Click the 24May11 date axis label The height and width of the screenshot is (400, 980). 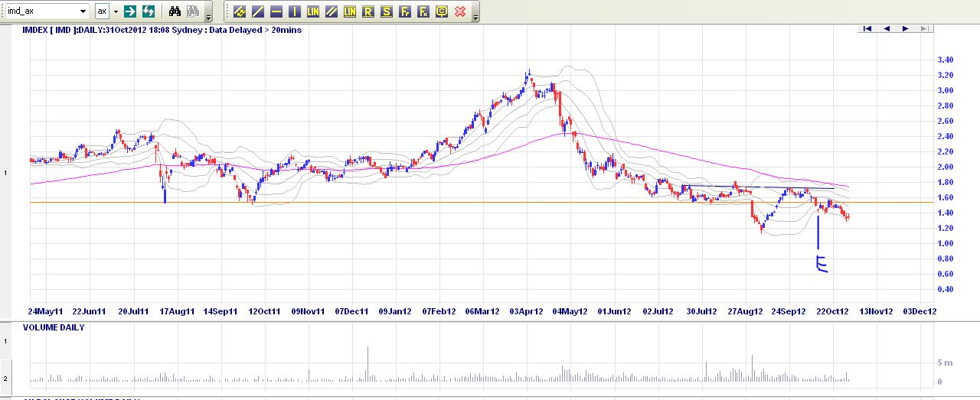[46, 311]
